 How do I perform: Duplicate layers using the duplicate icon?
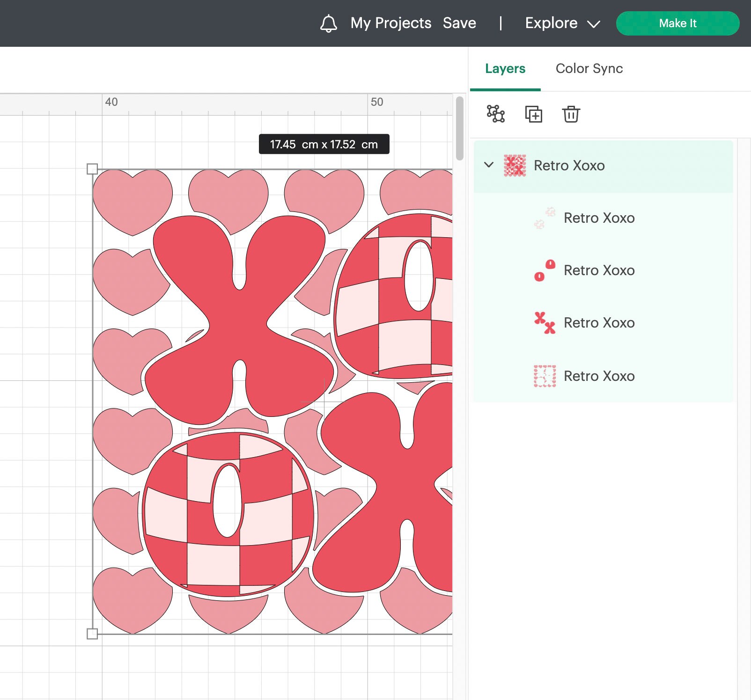click(534, 114)
